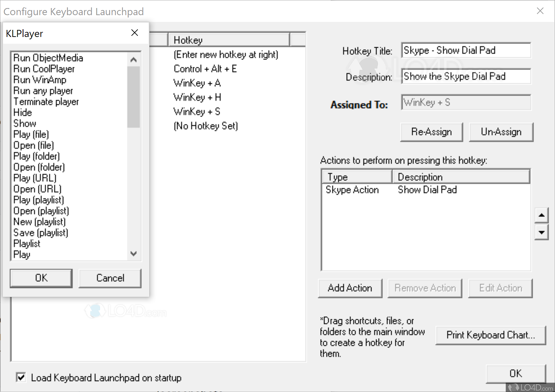Click the Edit Action button
The height and width of the screenshot is (392, 555).
click(500, 288)
